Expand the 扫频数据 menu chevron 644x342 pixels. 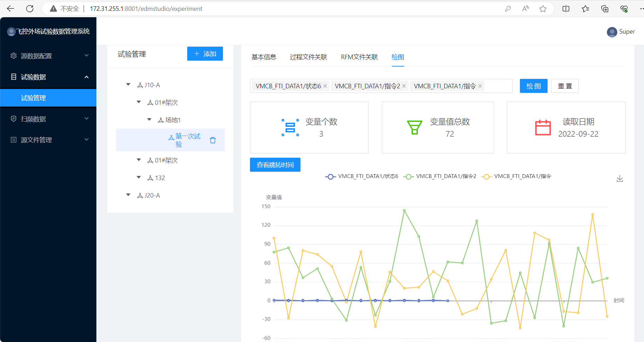coord(87,119)
